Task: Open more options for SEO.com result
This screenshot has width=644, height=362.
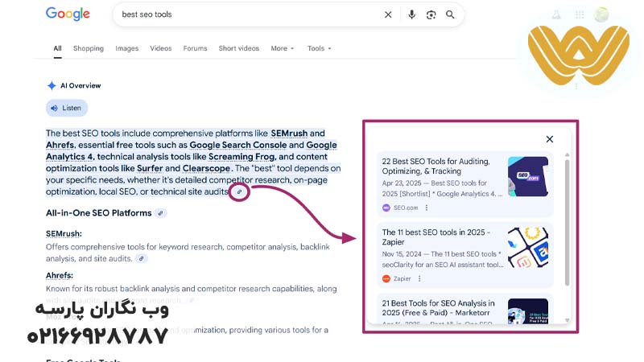Action: click(x=427, y=208)
